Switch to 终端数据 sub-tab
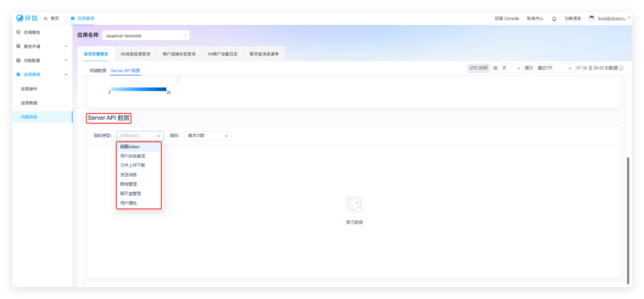This screenshot has height=299, width=644. pos(98,71)
